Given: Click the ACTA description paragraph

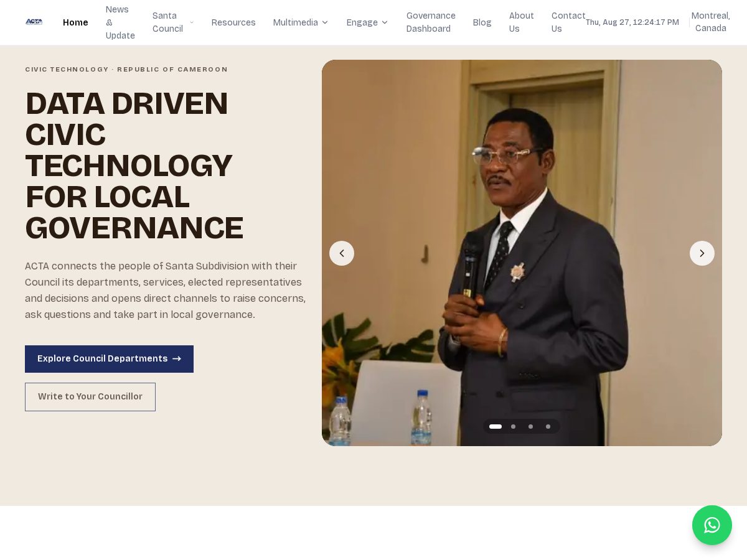Looking at the screenshot, I should [x=166, y=291].
